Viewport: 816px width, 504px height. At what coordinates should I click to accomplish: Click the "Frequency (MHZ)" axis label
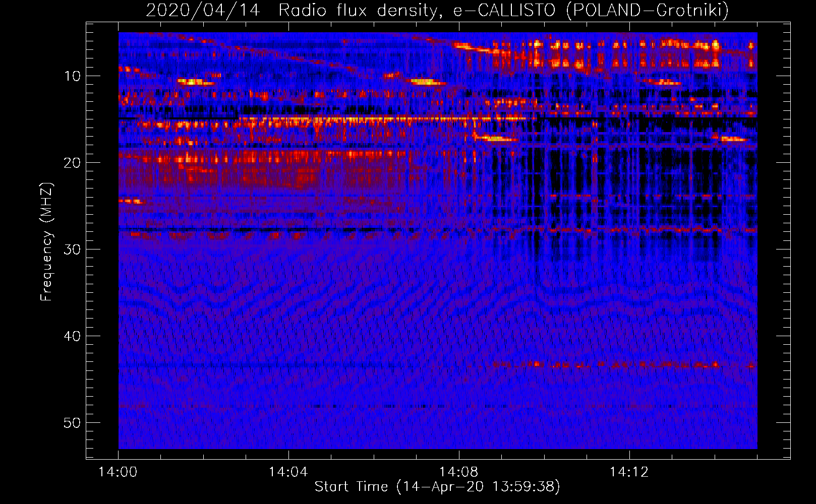pos(46,242)
